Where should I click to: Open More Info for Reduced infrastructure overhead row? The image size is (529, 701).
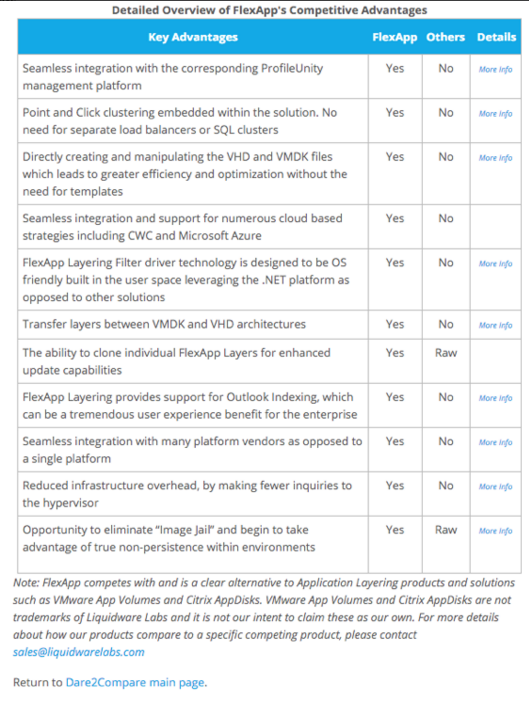point(495,487)
